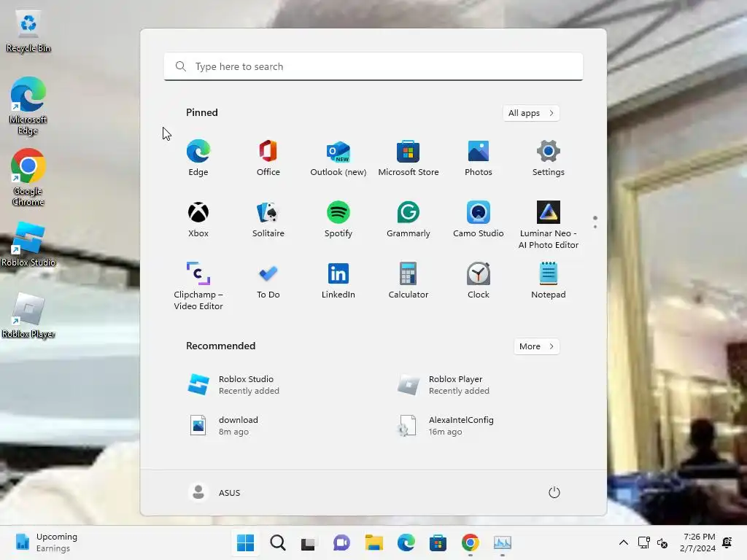The image size is (747, 560).
Task: Select the Google Chrome desktop shortcut
Action: pyautogui.click(x=28, y=177)
